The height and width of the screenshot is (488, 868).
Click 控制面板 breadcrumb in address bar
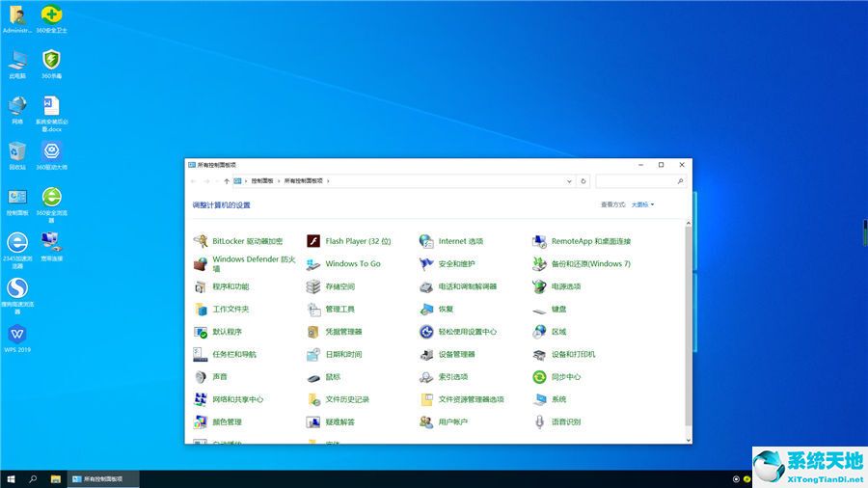tap(262, 180)
